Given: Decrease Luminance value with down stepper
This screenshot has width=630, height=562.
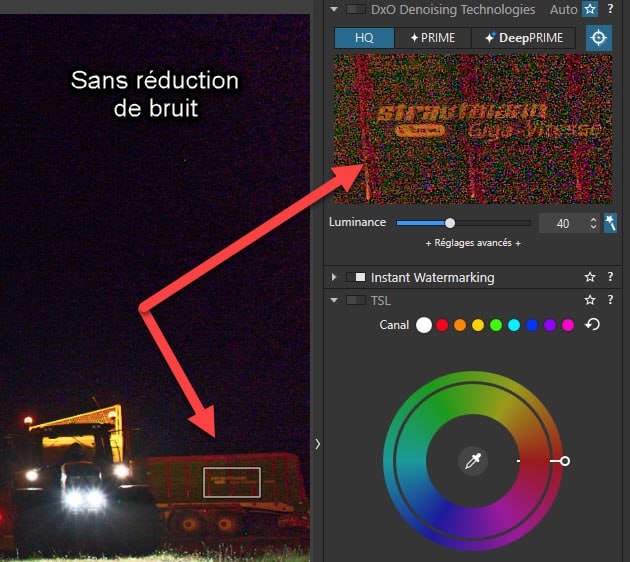Looking at the screenshot, I should 593,227.
